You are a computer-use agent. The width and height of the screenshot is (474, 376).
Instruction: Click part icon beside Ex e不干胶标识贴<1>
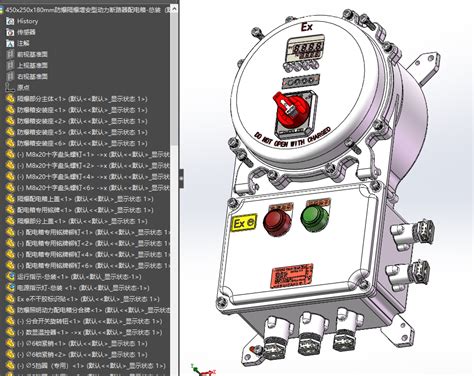pyautogui.click(x=10, y=299)
